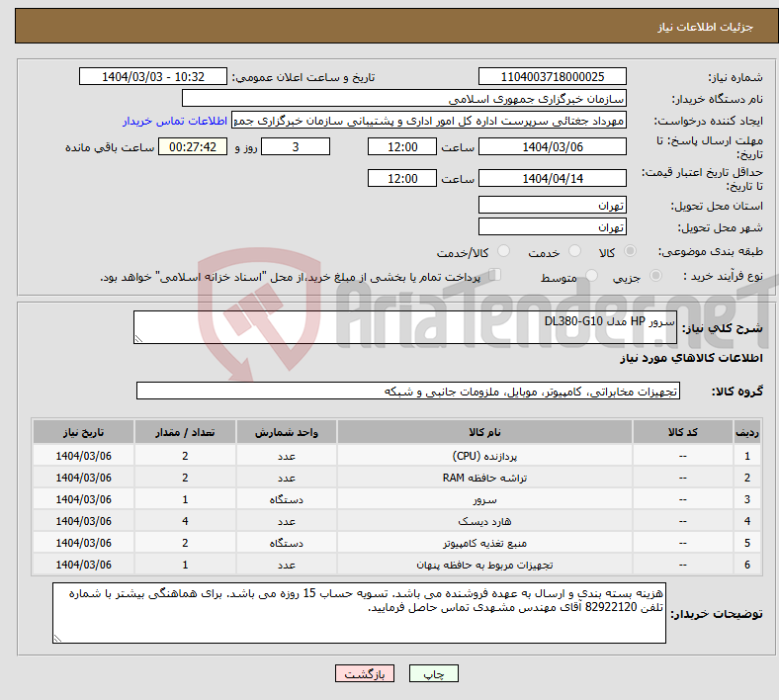Viewport: 779px width, 700px height.
Task: Open اطلاعات تماس خریدار link
Action: tap(175, 121)
